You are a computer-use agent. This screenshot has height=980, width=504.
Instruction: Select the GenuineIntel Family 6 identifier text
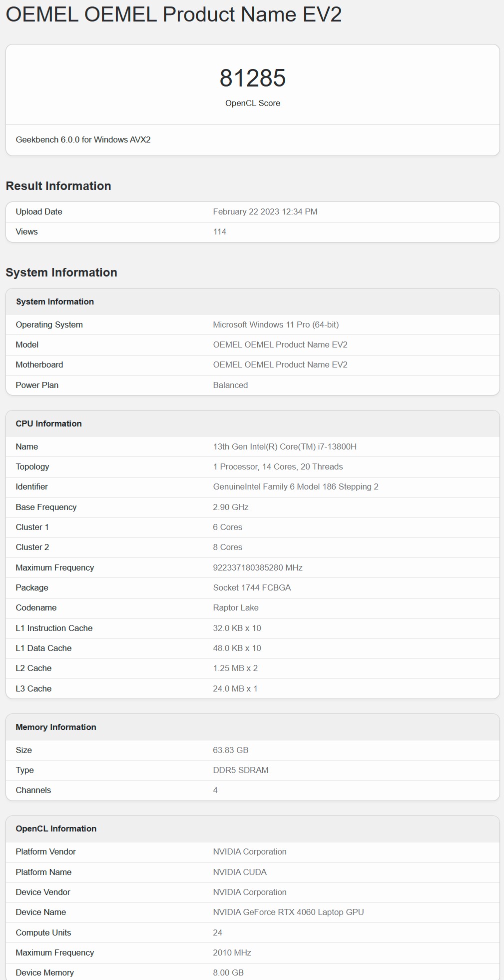[x=296, y=486]
